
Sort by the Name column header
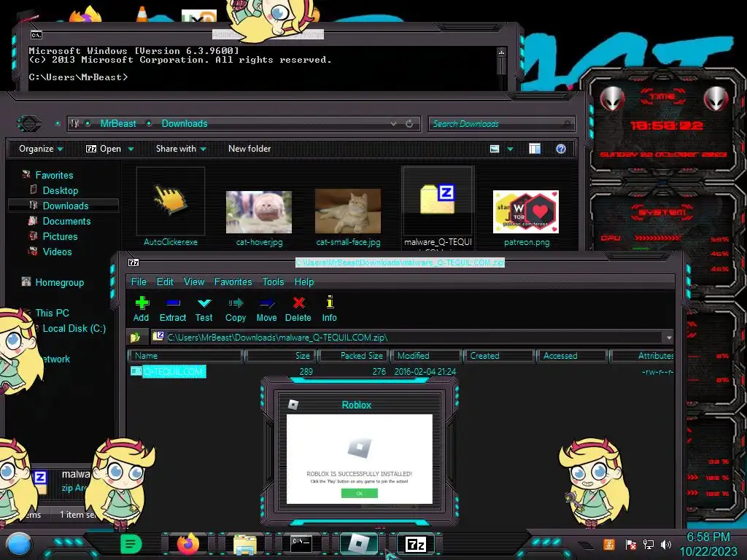[x=185, y=356]
